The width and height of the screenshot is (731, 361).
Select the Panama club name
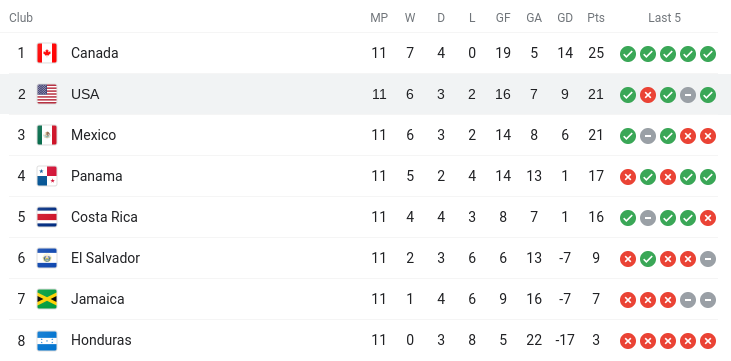click(97, 176)
